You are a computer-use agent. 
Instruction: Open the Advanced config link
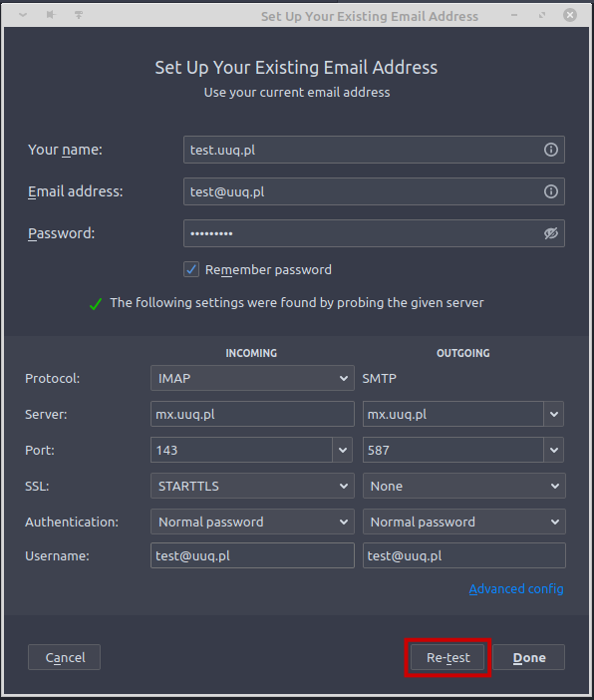click(516, 589)
